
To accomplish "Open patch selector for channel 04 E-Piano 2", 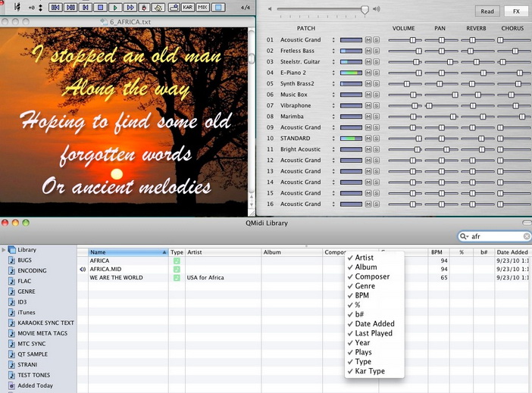I will point(333,73).
